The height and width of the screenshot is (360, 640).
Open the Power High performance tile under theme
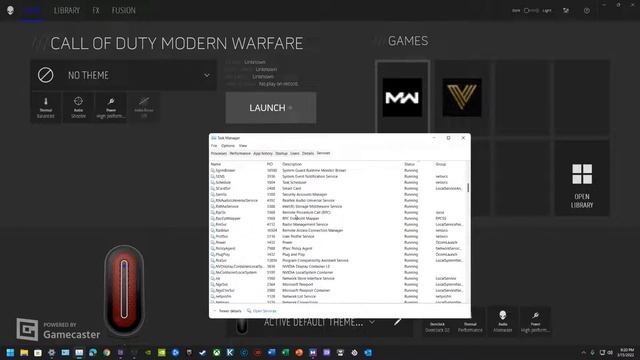(x=111, y=108)
